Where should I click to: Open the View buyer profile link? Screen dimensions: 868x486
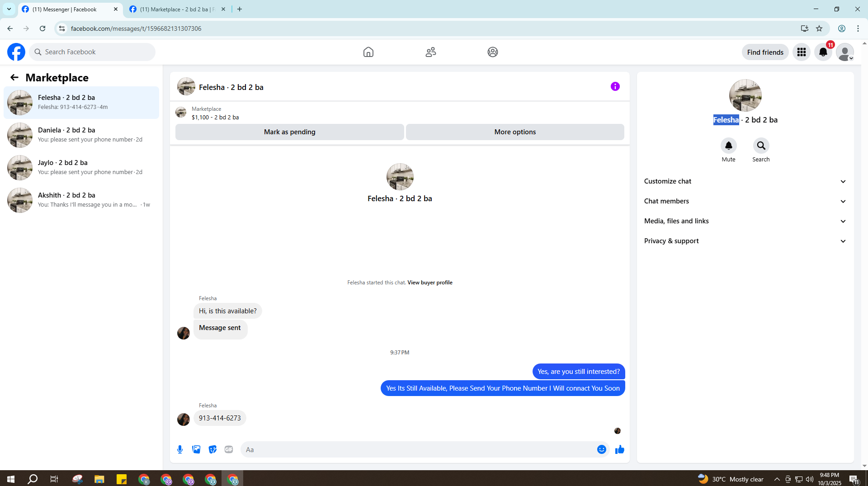tap(430, 283)
